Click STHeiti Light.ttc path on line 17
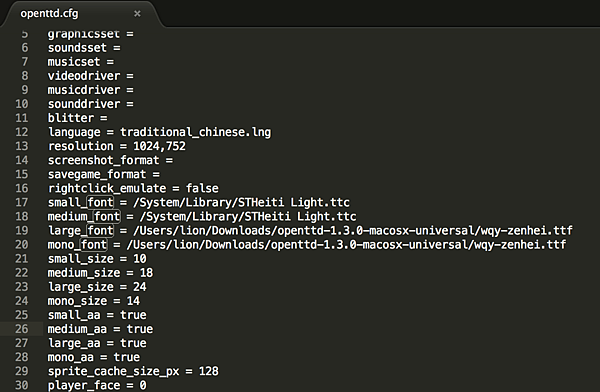 tap(241, 202)
